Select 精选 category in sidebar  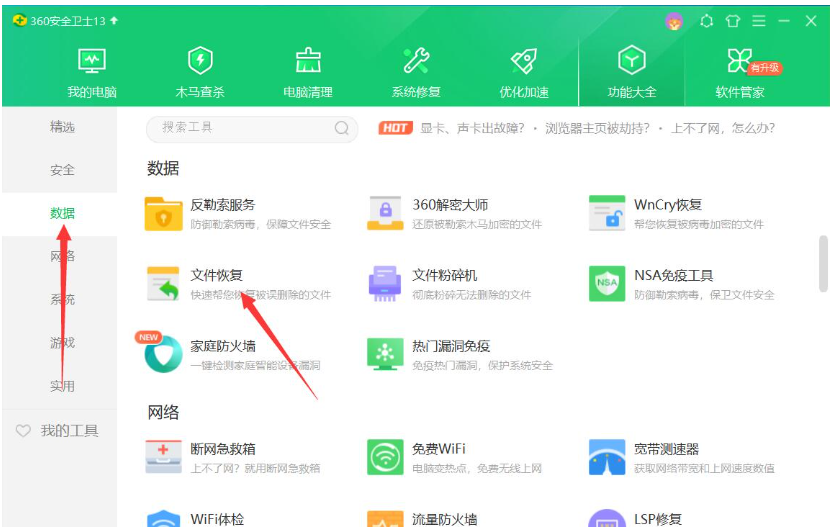pos(62,127)
